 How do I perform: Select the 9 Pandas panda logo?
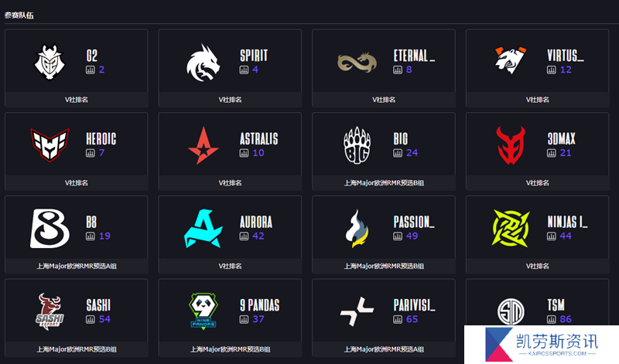[203, 311]
